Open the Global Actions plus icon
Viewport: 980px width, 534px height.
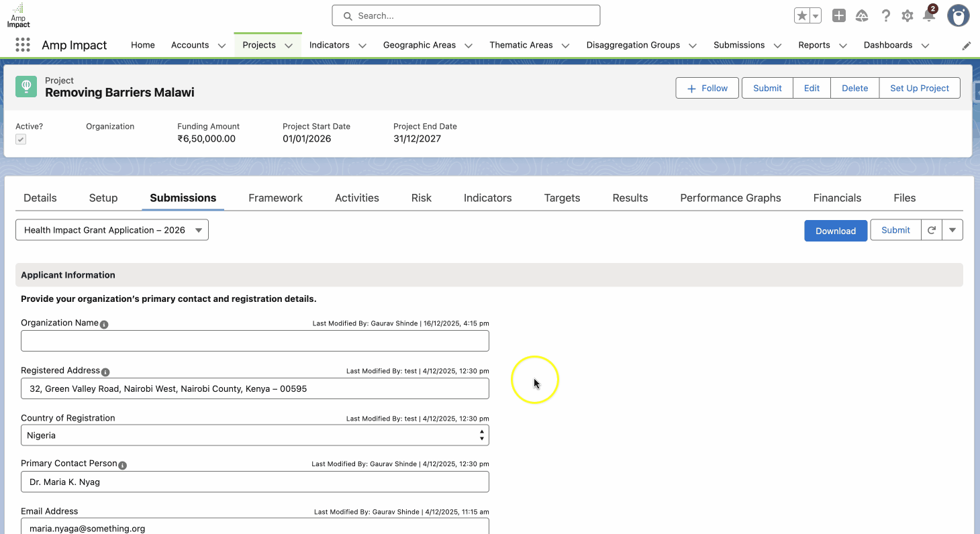pyautogui.click(x=838, y=16)
